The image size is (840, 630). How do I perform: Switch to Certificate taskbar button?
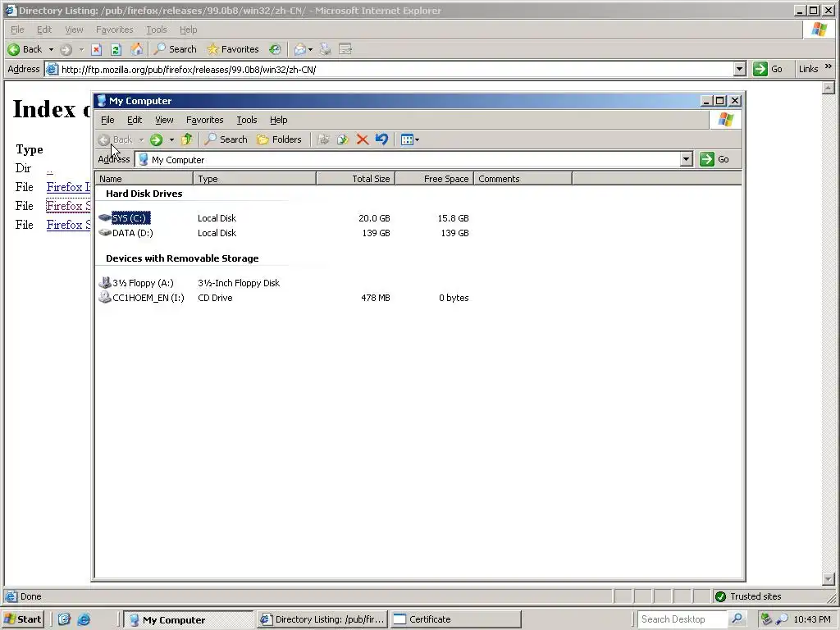[x=455, y=619]
